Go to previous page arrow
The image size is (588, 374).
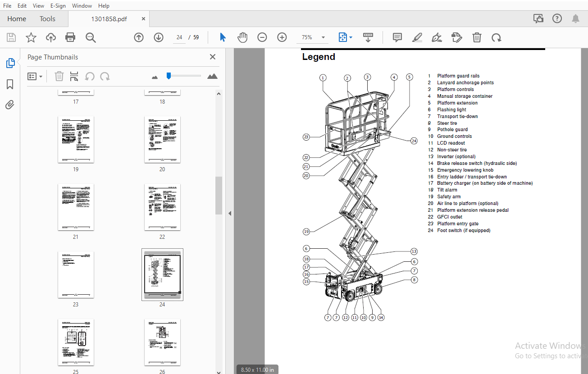(x=139, y=37)
